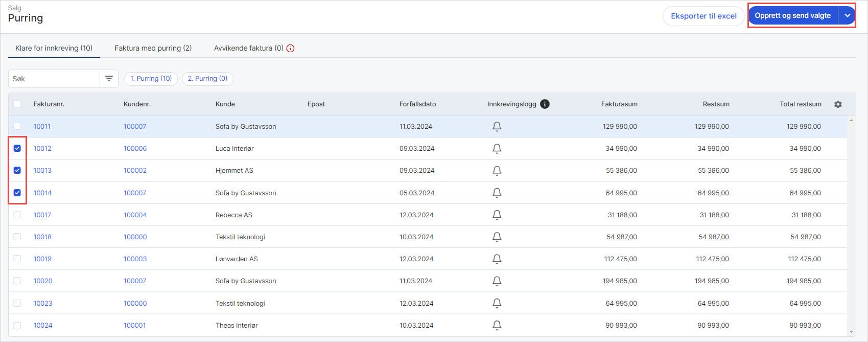Viewport: 868px width, 342px height.
Task: Open table column settings gear
Action: [x=838, y=104]
